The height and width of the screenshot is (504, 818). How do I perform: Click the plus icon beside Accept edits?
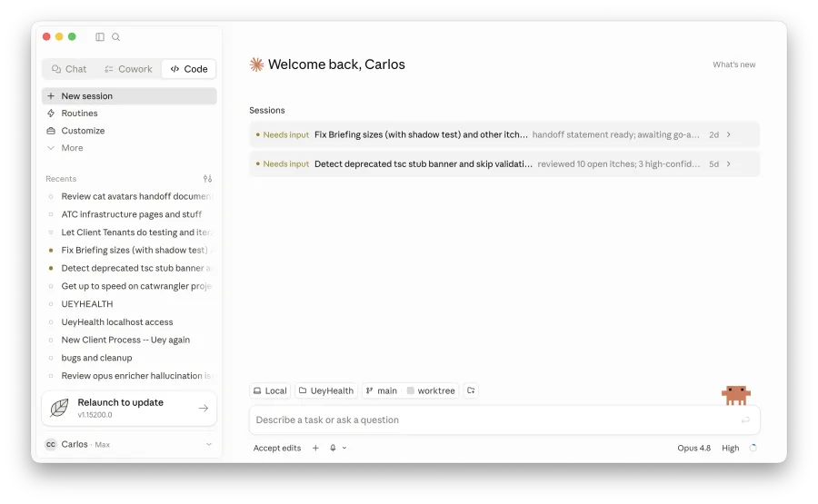315,448
